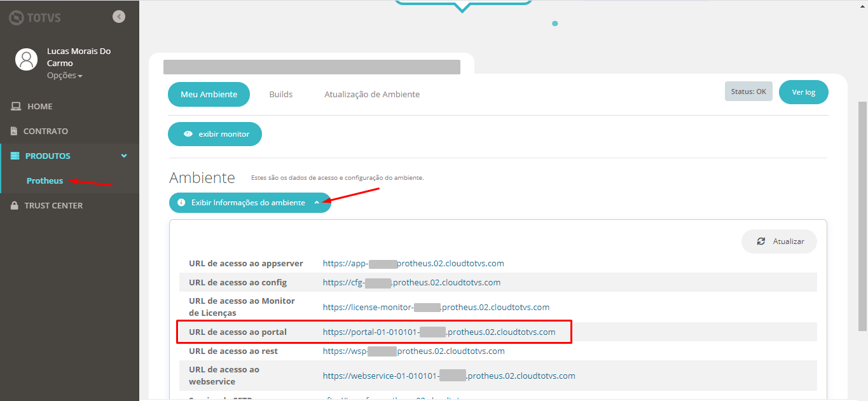Image resolution: width=868 pixels, height=401 pixels.
Task: Open the Atualização de Ambiente tab
Action: tap(372, 94)
